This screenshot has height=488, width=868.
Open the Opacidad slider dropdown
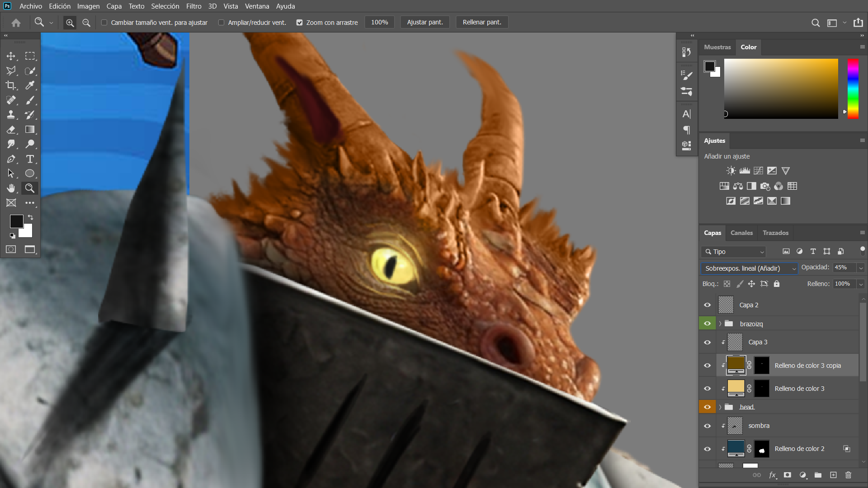click(x=861, y=268)
